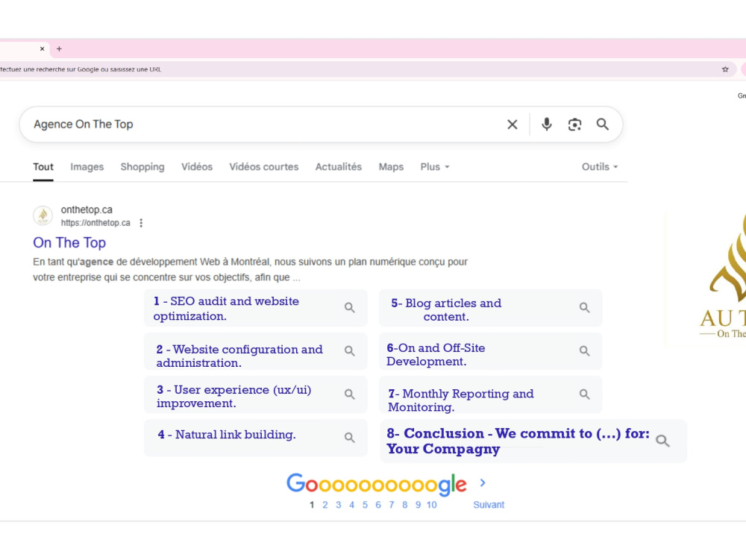This screenshot has width=746, height=560.
Task: Open On and Off-Site Development link
Action: coord(436,355)
